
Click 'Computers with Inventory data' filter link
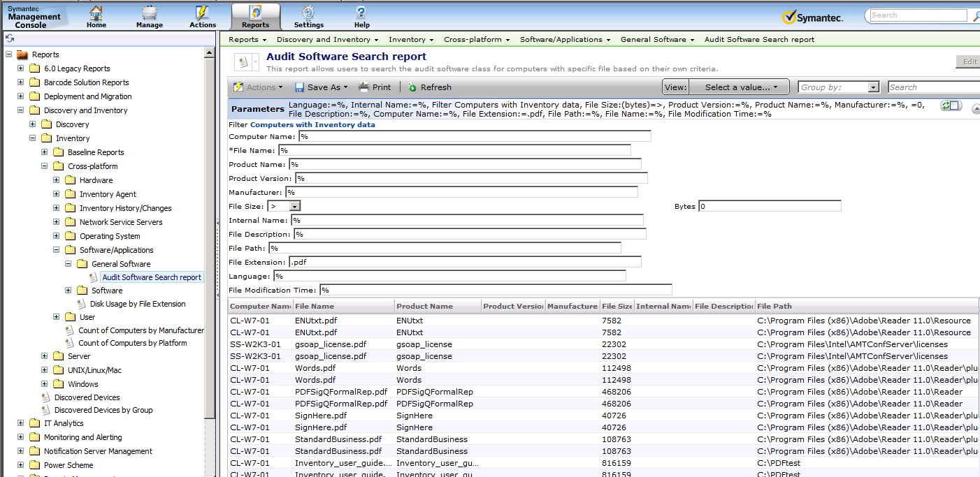pos(312,125)
